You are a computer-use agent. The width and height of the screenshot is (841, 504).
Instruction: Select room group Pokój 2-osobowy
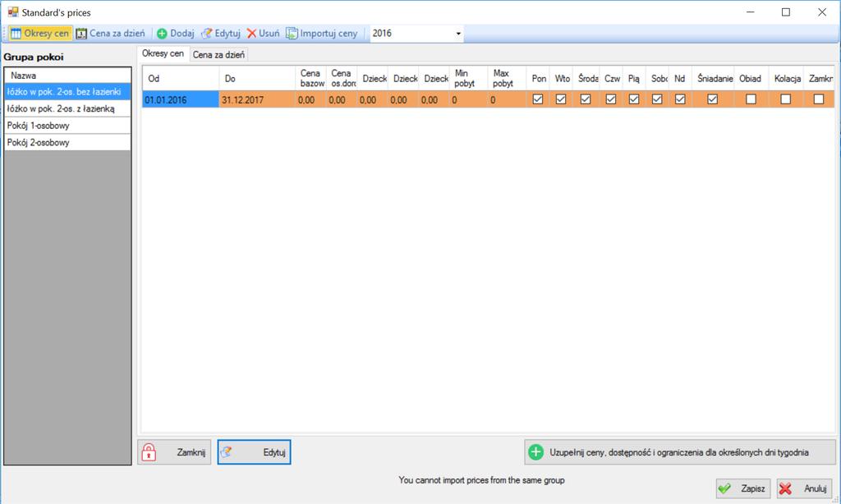(x=67, y=143)
